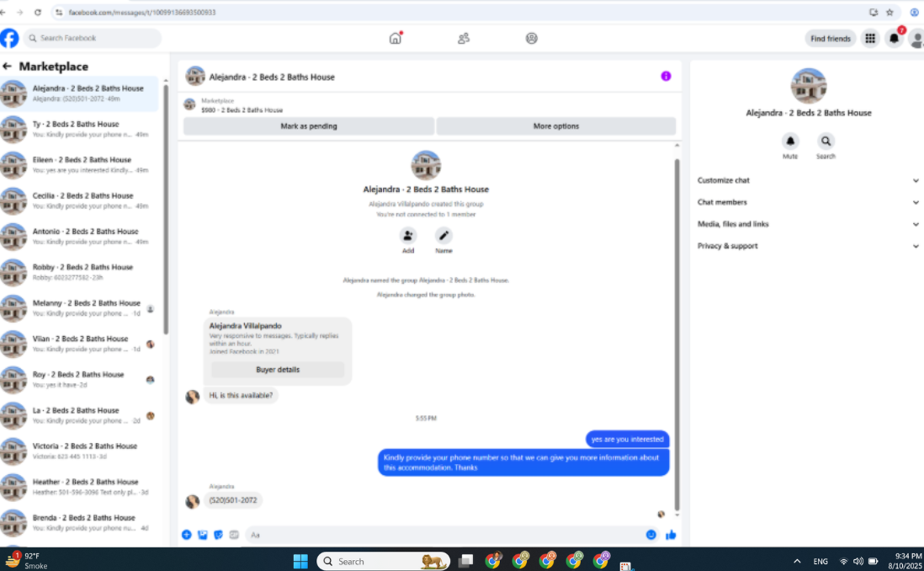
Task: Open the Brenda - 2 Beds 2 Baths House chat
Action: pos(80,523)
